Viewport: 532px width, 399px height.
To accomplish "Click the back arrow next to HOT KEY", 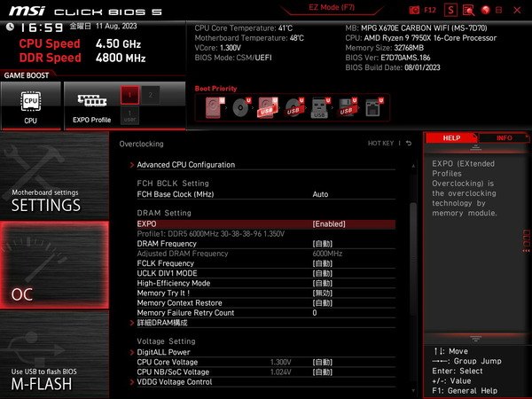I will click(x=409, y=143).
